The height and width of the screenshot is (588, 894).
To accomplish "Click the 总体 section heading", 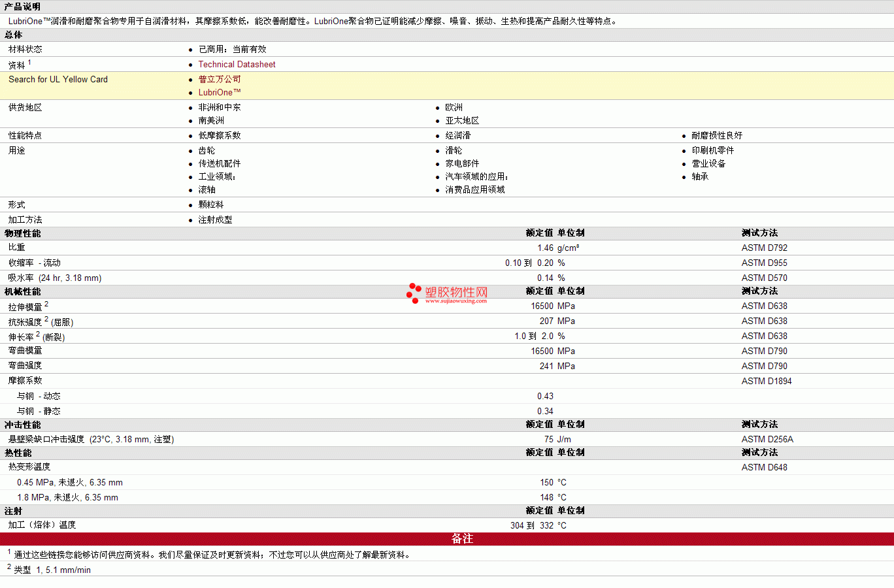I will pos(13,35).
